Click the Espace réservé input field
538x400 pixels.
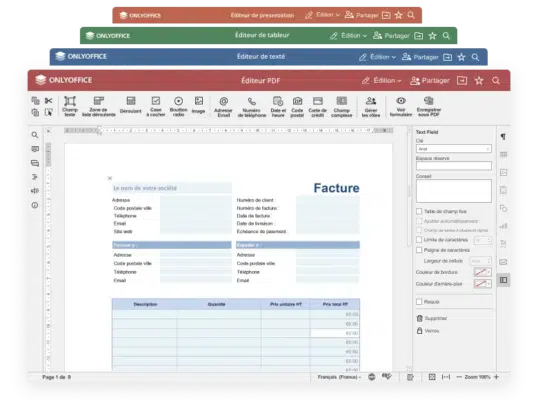click(454, 166)
